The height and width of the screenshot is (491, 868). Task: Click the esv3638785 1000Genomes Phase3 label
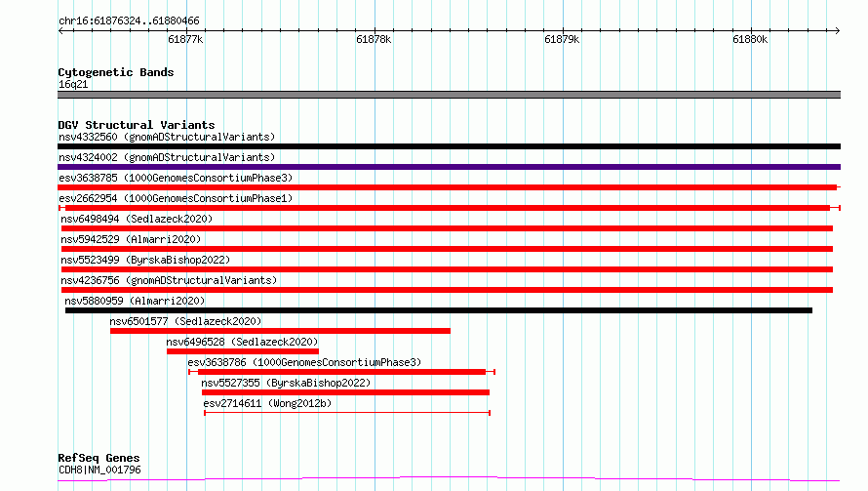tap(176, 178)
